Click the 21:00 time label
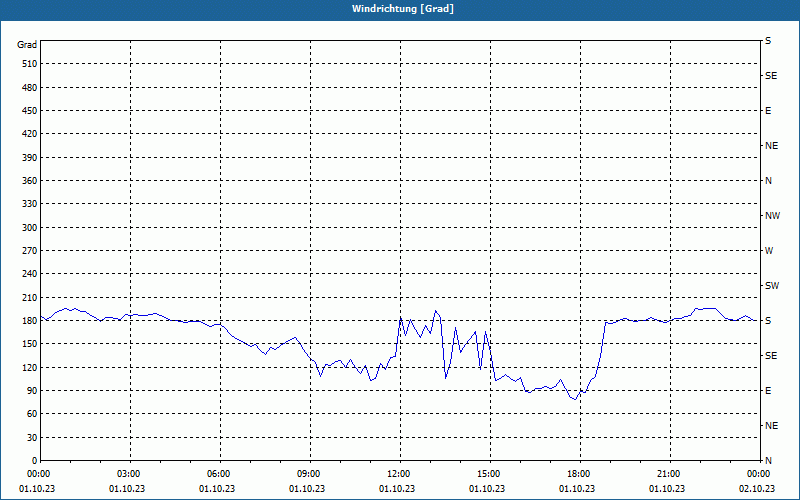The width and height of the screenshot is (800, 500). point(670,474)
